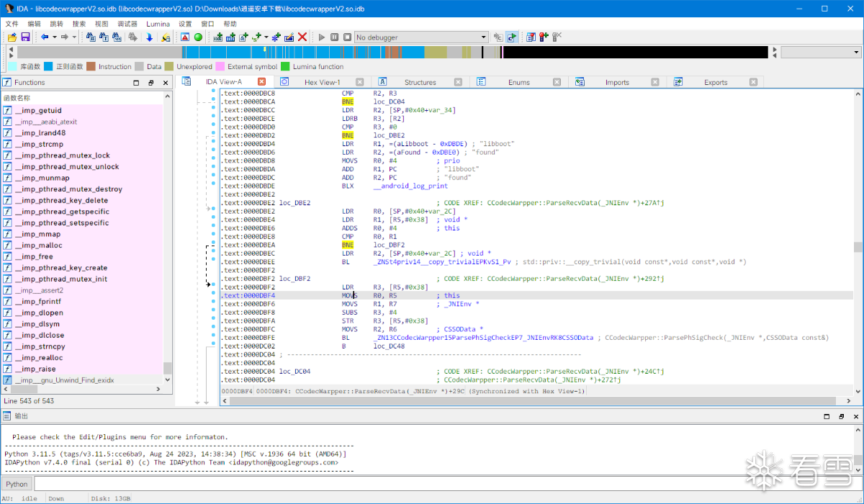Switch to the Hex View-1 tab
864x504 pixels.
point(322,82)
